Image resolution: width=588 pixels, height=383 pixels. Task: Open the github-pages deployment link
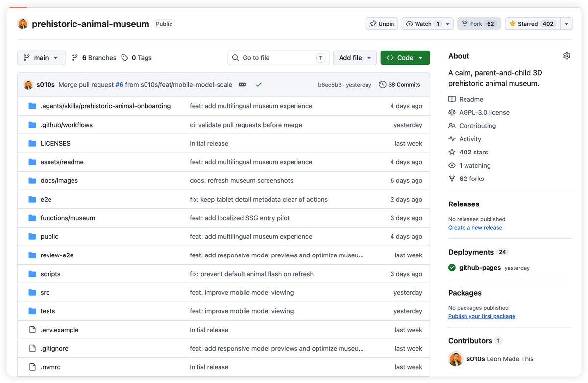click(x=480, y=268)
